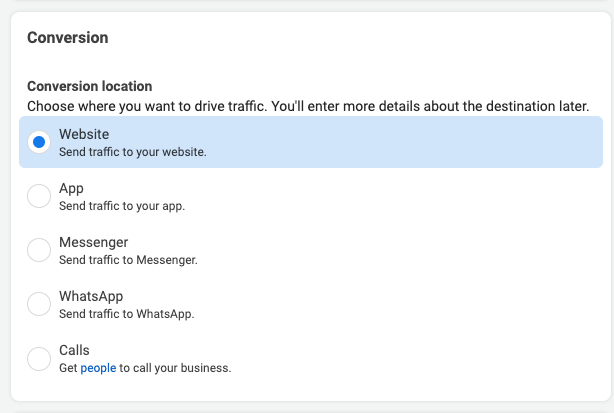The height and width of the screenshot is (413, 614).
Task: Click "Send traffic to WhatsApp." description
Action: [126, 314]
